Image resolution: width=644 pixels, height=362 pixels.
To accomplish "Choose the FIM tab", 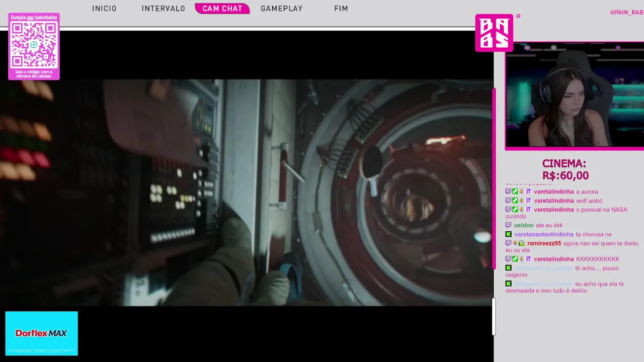I will coord(341,9).
